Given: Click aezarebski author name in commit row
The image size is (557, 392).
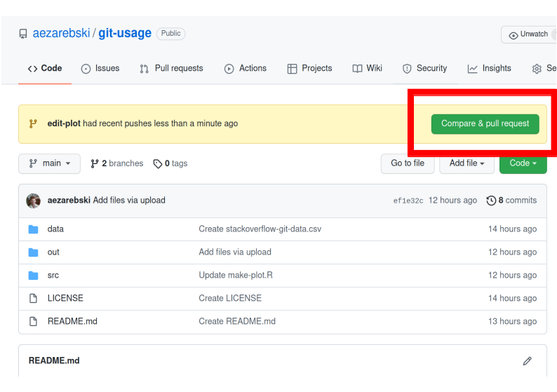Looking at the screenshot, I should [69, 201].
